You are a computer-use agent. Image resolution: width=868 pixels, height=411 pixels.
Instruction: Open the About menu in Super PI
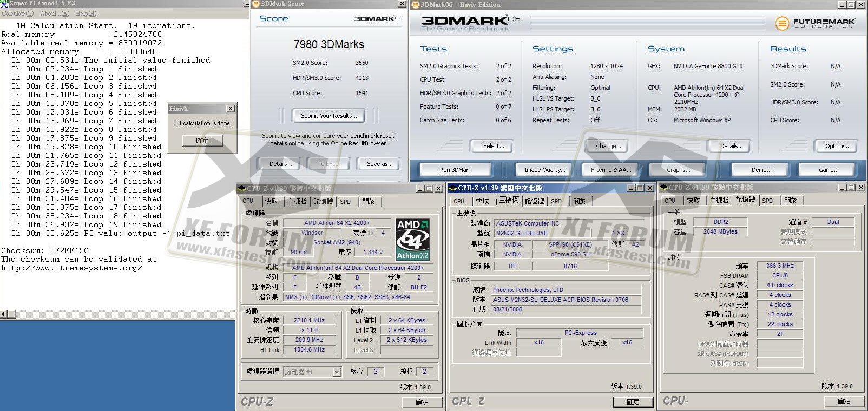(x=55, y=14)
